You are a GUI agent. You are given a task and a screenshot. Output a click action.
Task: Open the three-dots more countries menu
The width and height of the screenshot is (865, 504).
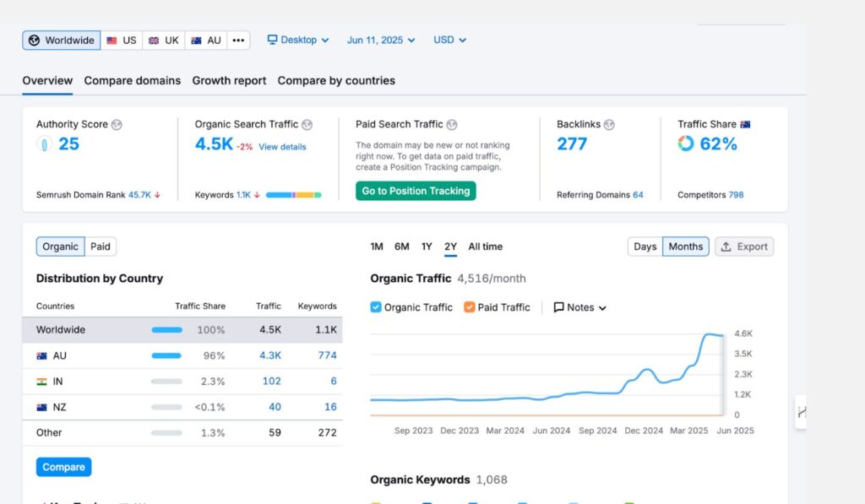click(239, 41)
